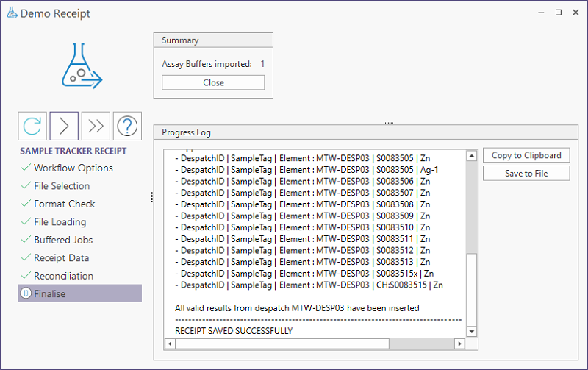This screenshot has height=370, width=588.
Task: Click the log's scroll down arrow
Action: [x=472, y=331]
